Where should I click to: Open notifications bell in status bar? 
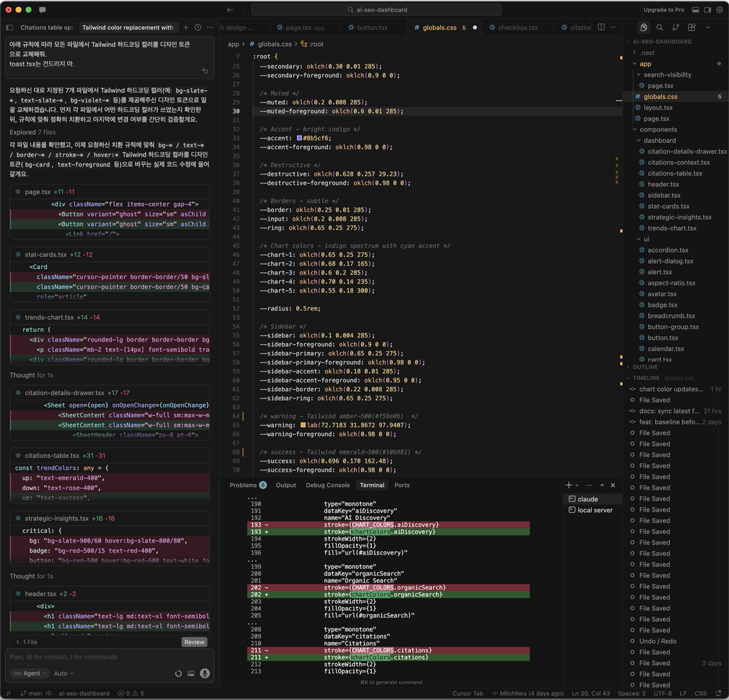pos(718,694)
